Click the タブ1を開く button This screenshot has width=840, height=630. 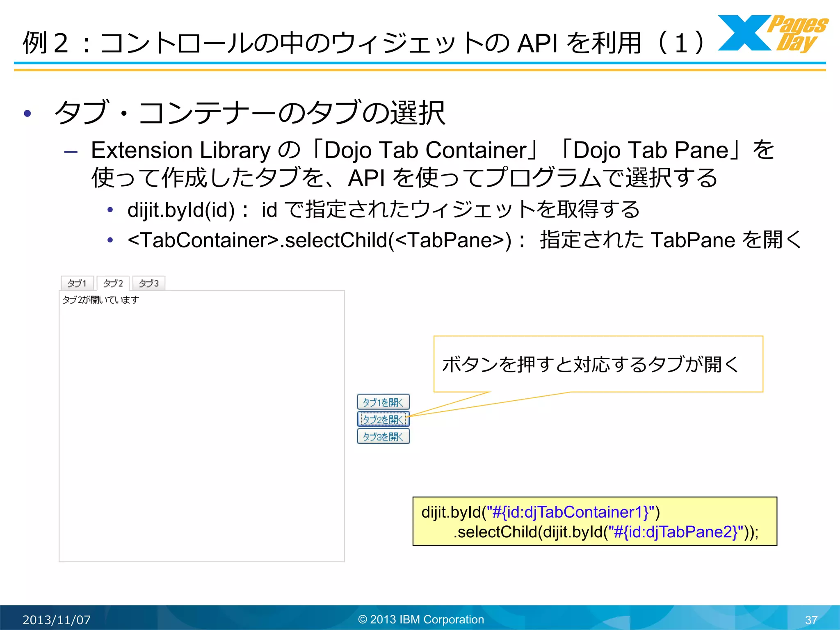click(383, 402)
